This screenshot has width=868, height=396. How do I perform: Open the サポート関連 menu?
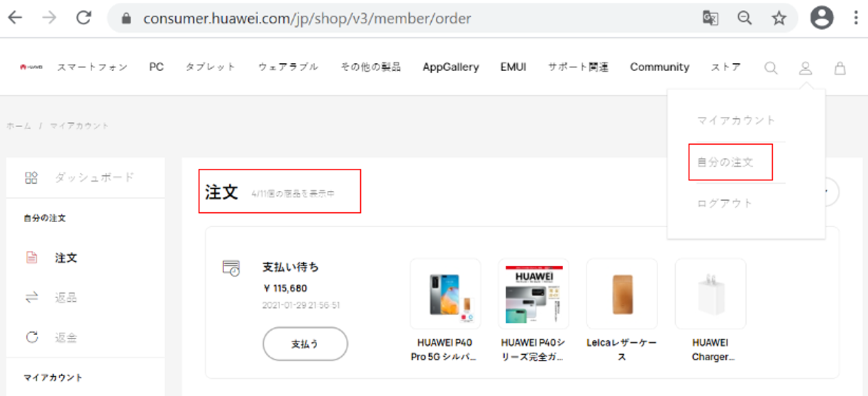(x=578, y=67)
